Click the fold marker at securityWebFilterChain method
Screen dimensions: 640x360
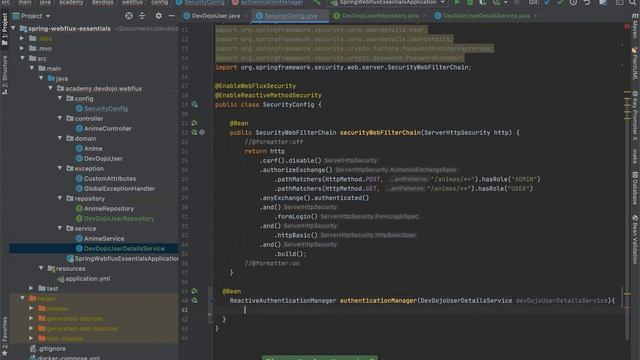point(212,132)
